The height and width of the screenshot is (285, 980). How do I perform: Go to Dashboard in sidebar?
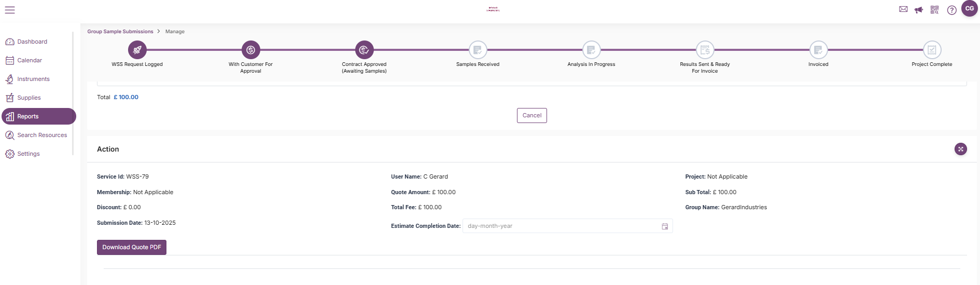pos(32,42)
